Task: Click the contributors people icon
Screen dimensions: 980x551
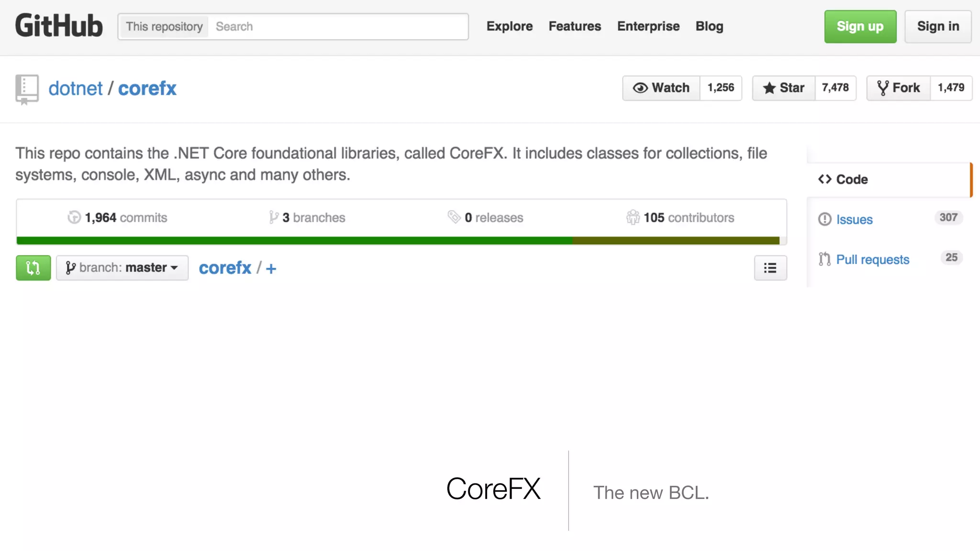Action: coord(633,217)
